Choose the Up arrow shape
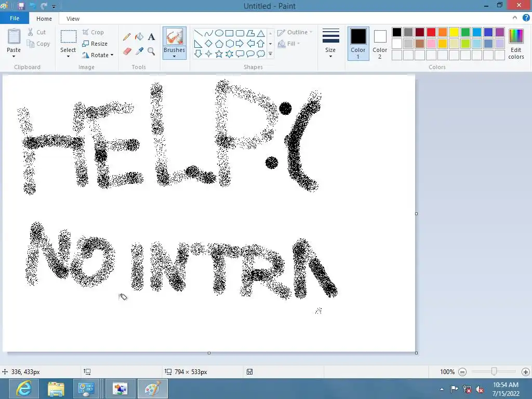The height and width of the screenshot is (399, 532). 261,44
